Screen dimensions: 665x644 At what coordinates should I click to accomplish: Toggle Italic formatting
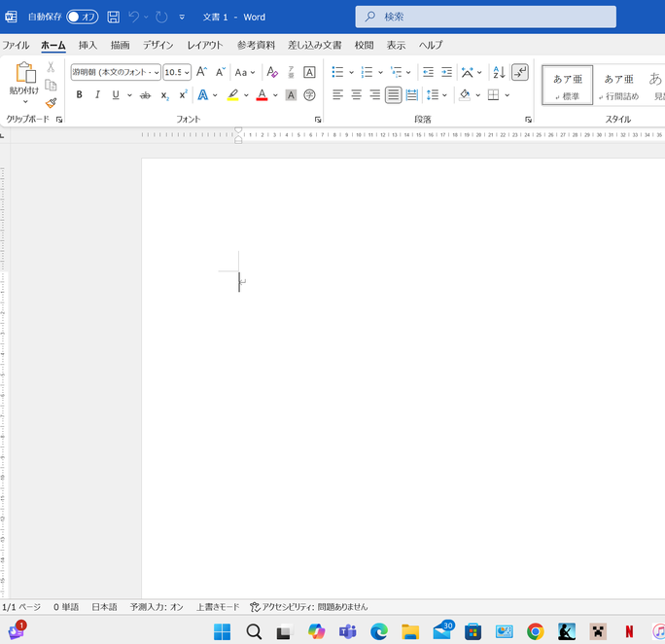(97, 95)
